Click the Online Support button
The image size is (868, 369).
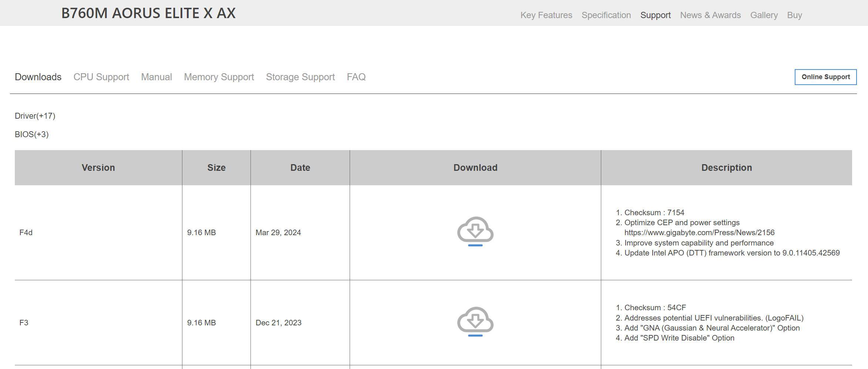pyautogui.click(x=825, y=77)
